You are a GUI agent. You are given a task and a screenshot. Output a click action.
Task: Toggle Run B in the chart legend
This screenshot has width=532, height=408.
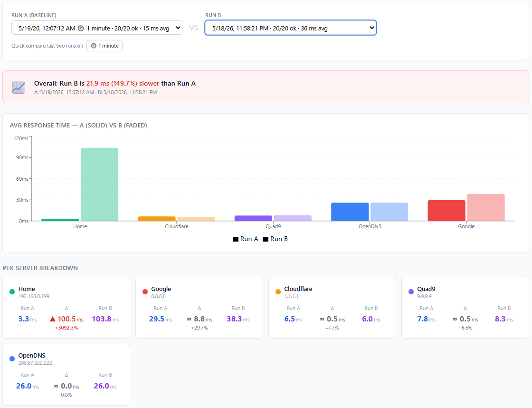click(x=275, y=239)
